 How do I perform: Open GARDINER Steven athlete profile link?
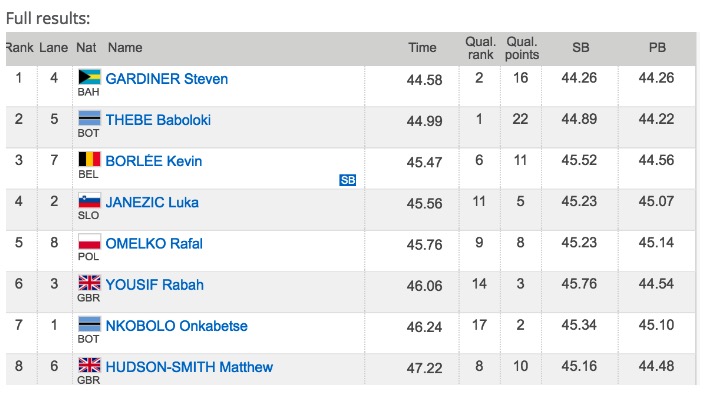[166, 79]
